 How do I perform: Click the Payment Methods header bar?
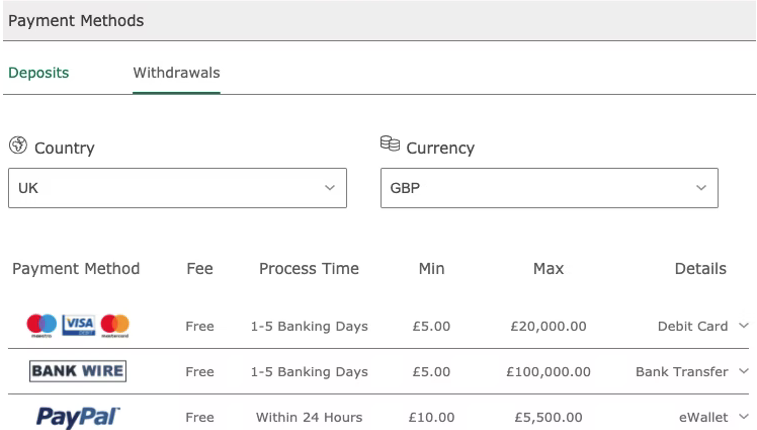379,20
